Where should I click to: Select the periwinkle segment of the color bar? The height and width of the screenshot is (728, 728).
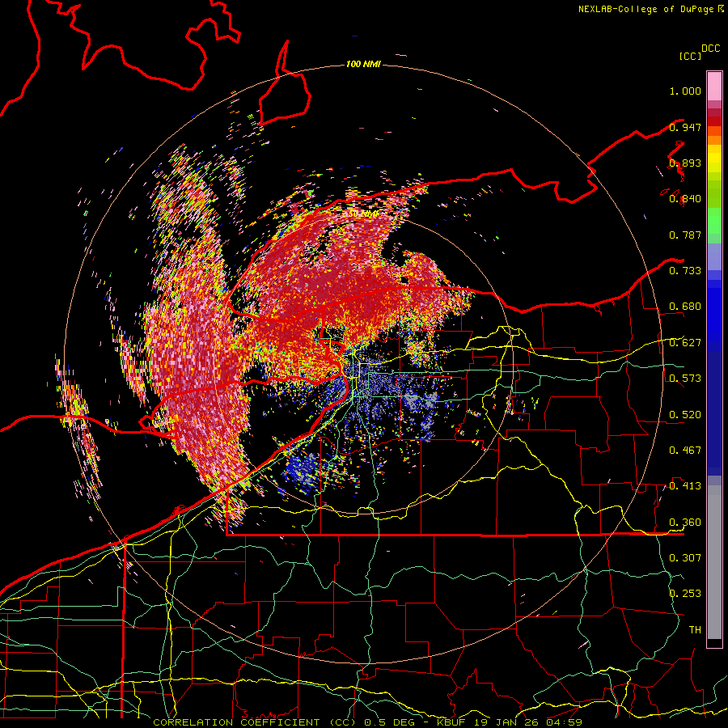tap(714, 256)
